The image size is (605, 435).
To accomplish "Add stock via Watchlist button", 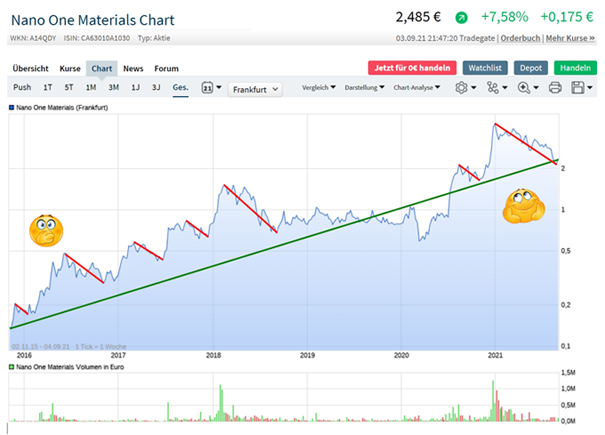I will pos(485,68).
